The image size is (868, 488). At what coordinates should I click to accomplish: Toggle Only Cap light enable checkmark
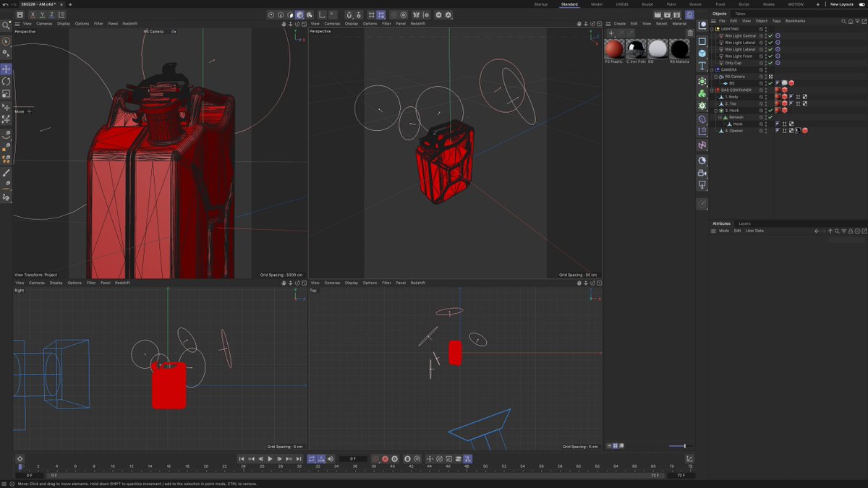770,63
